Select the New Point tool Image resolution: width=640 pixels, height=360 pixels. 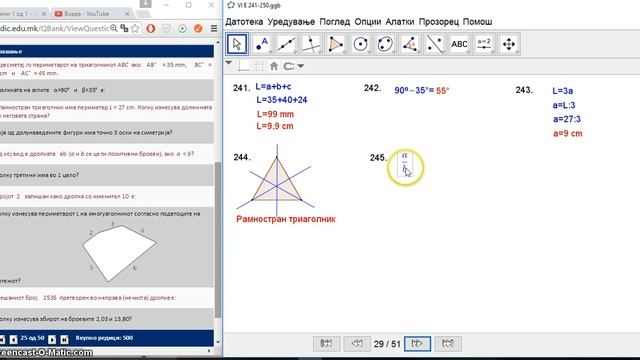(262, 44)
